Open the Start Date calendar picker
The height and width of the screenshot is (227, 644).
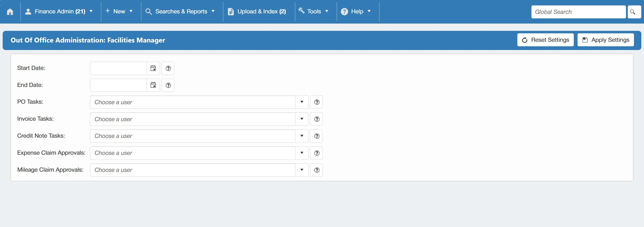pos(153,68)
